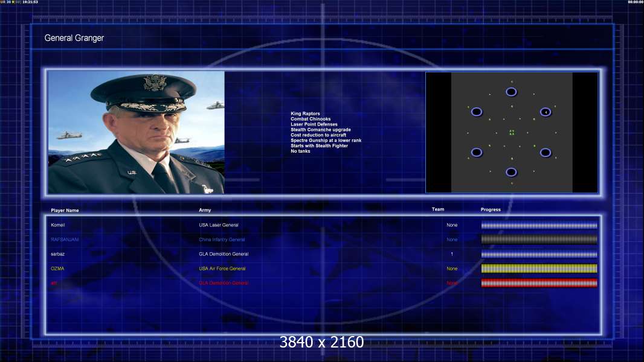This screenshot has width=644, height=362.
Task: Click "Stealth Comanche upgrade" text
Action: 321,130
